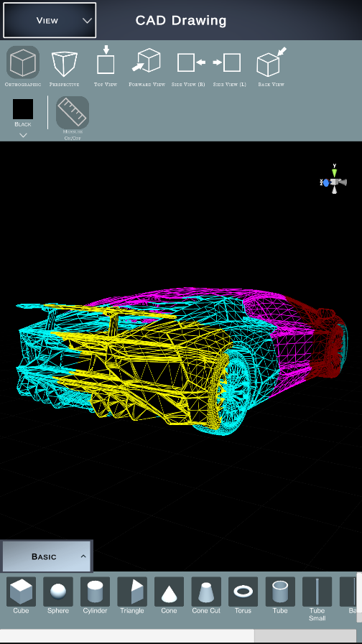Click the Black color swatch
The height and width of the screenshot is (644, 362).
coord(23,109)
